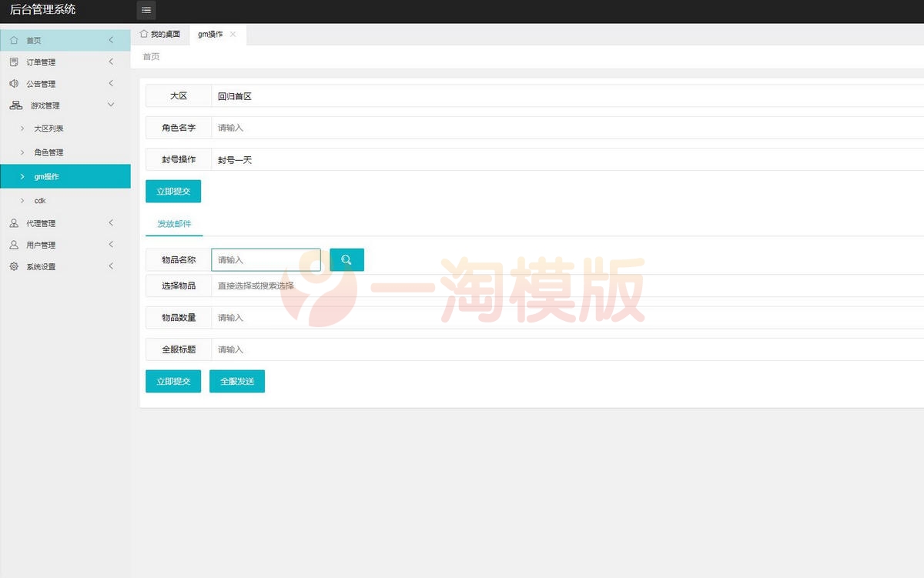This screenshot has height=578, width=924.
Task: Click the 大区 field label
Action: coord(179,96)
